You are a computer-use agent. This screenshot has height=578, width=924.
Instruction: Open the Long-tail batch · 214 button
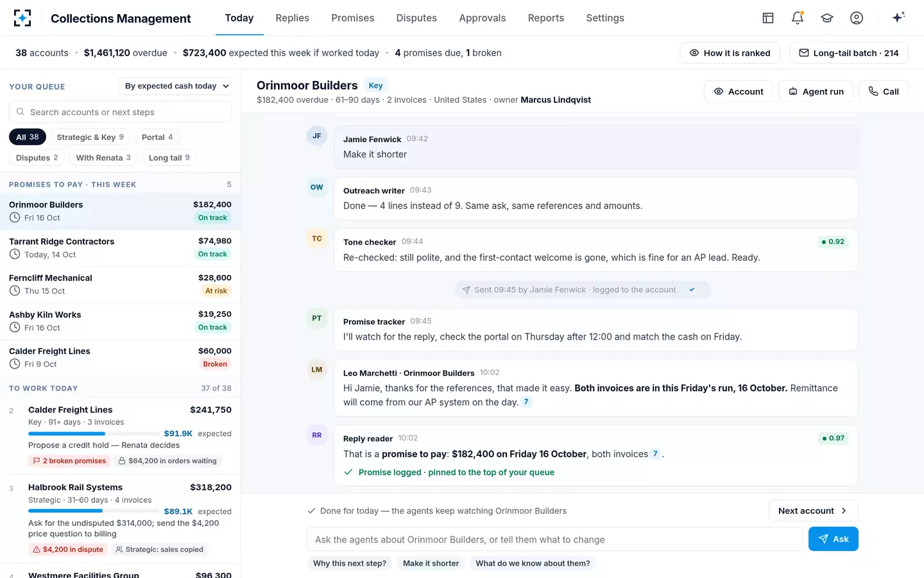coord(849,53)
